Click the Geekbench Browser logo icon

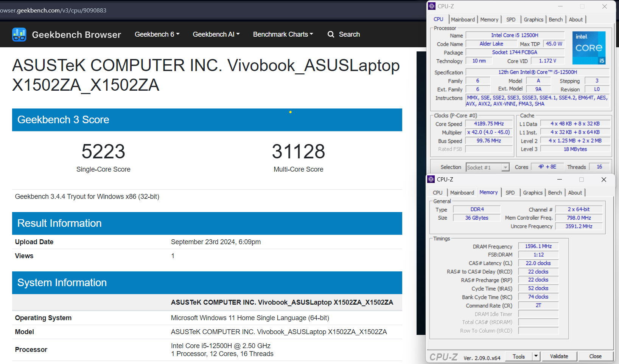tap(19, 34)
